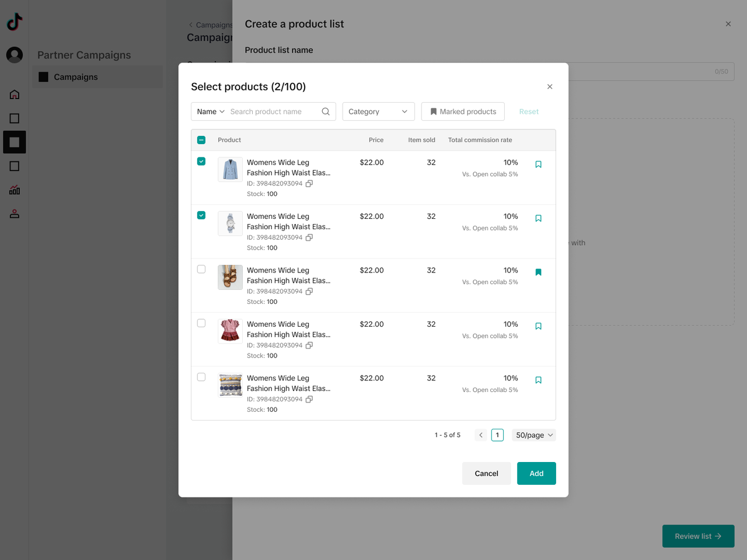This screenshot has height=560, width=747.
Task: Select page 1 in pagination
Action: tap(497, 435)
